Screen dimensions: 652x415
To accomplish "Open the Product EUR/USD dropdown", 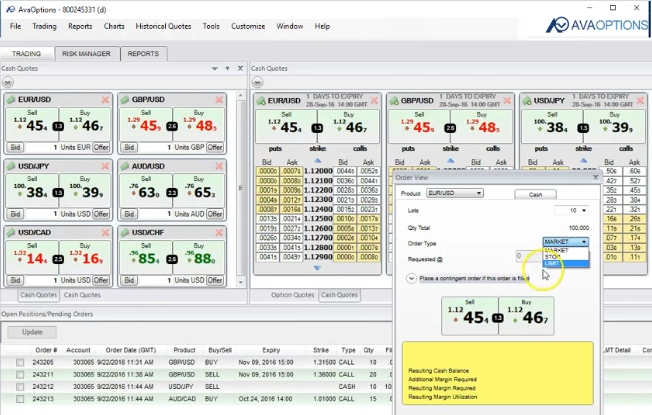I will point(478,194).
